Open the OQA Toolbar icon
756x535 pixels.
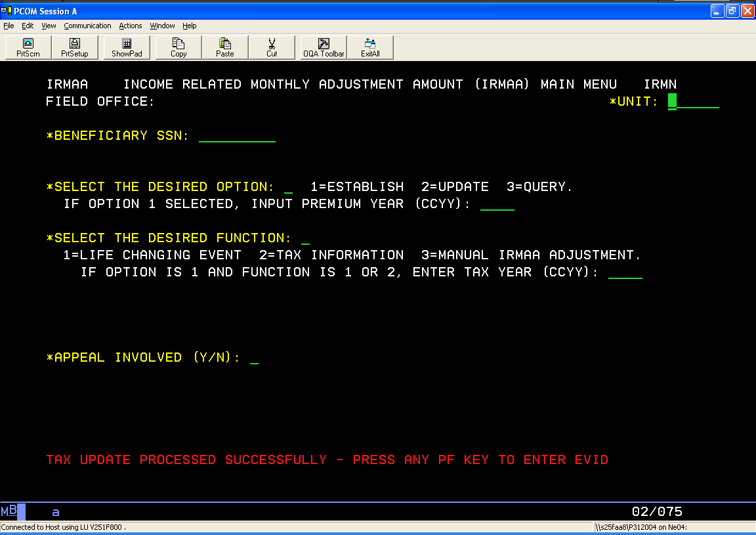(324, 47)
